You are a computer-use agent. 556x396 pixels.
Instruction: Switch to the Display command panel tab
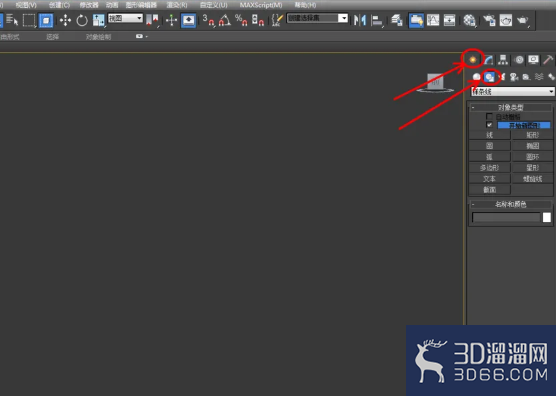pyautogui.click(x=533, y=60)
